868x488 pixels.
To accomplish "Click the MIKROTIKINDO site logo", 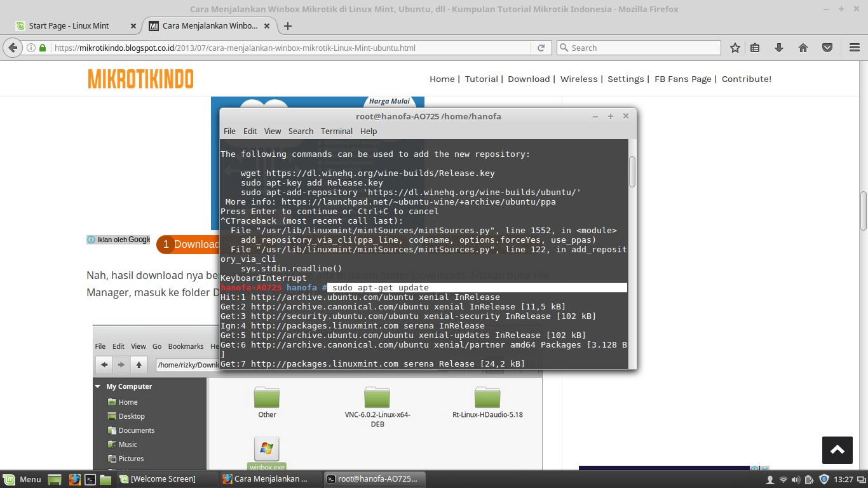I will tap(140, 79).
